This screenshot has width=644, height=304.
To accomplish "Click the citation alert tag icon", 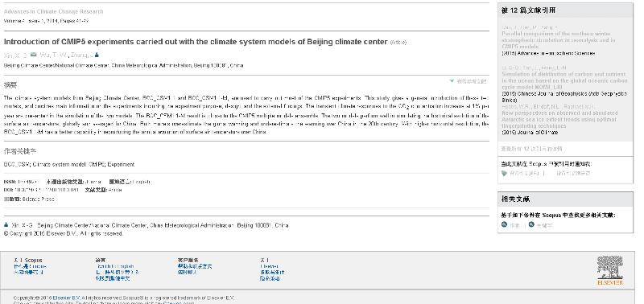I will click(x=505, y=174).
